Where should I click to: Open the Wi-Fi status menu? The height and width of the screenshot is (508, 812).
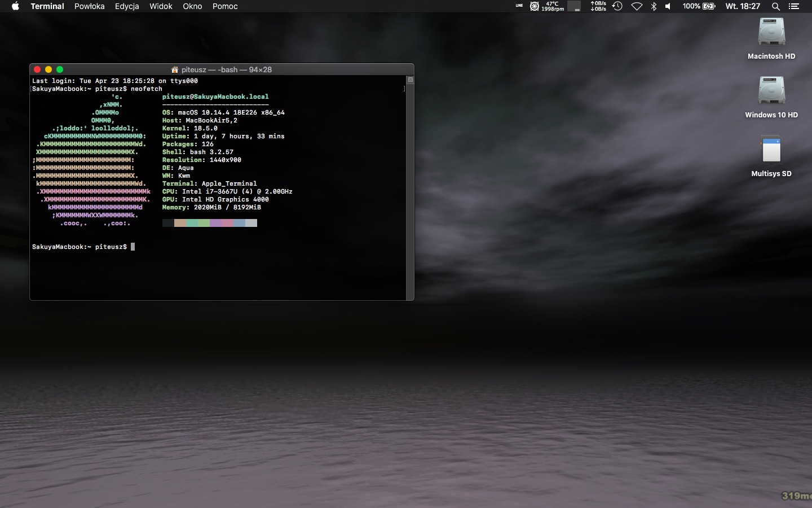(637, 6)
